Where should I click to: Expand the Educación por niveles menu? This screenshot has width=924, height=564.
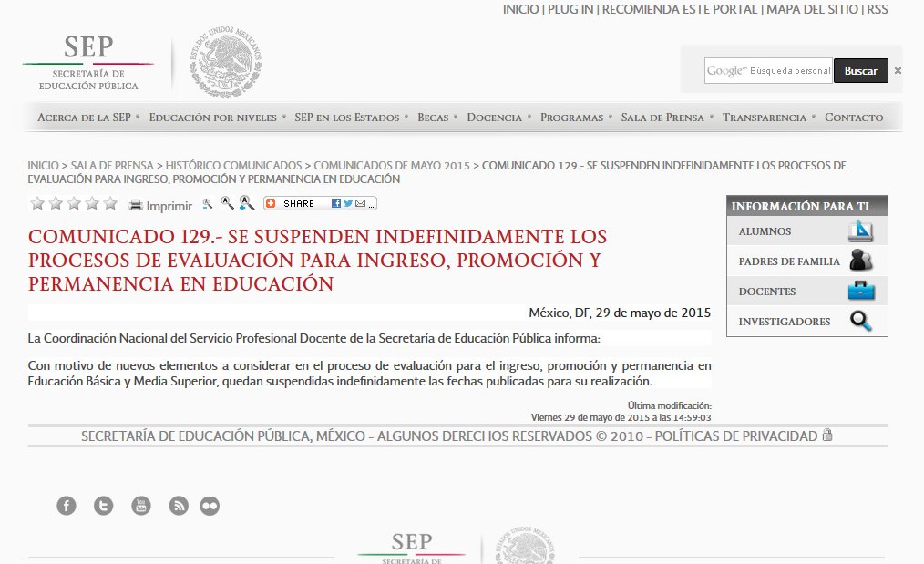coord(212,118)
